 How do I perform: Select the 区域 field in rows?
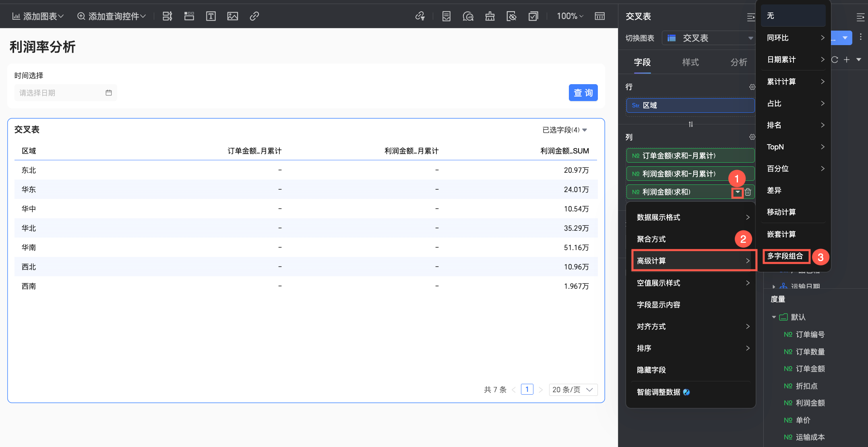pos(690,105)
